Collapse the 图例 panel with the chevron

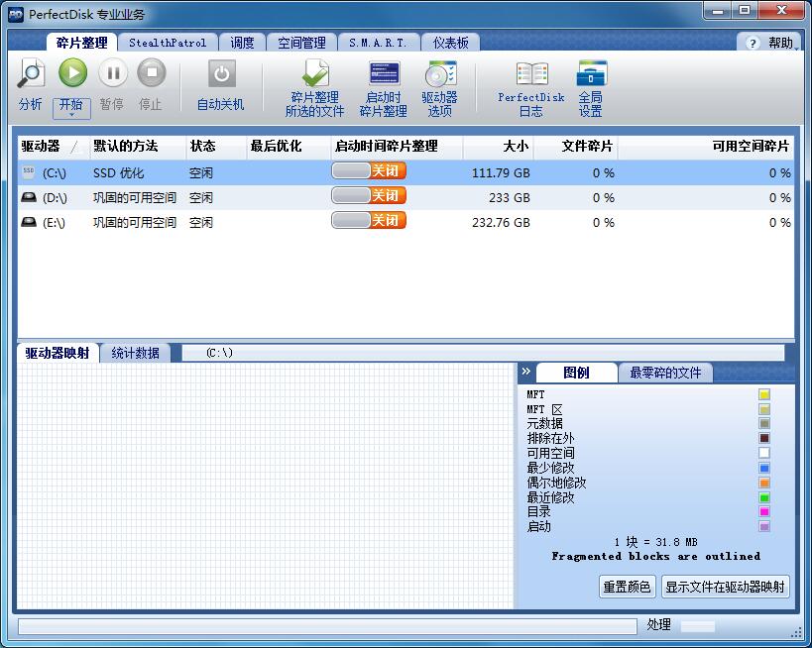[x=526, y=374]
